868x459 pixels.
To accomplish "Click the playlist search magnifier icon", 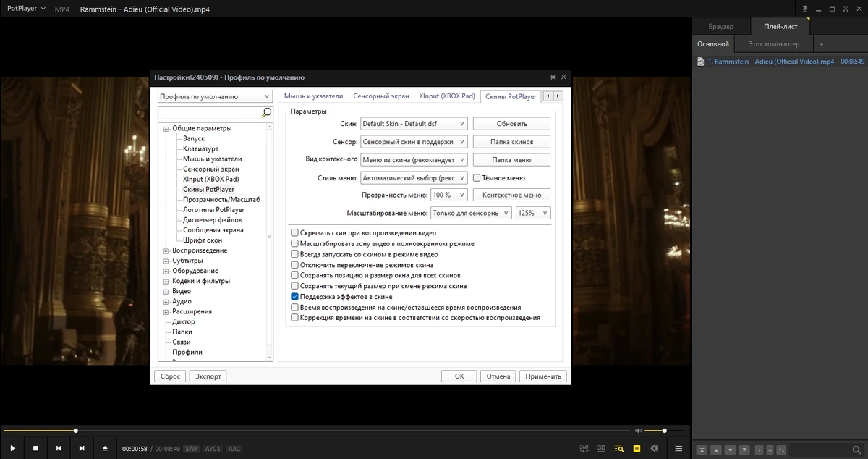I will 857,450.
